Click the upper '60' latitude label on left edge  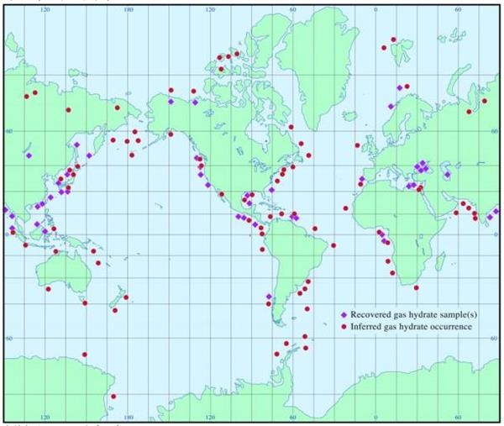click(x=9, y=131)
